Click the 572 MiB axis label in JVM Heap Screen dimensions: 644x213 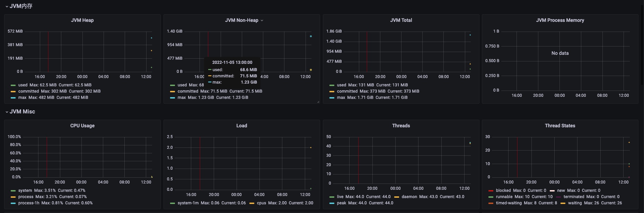pos(15,31)
